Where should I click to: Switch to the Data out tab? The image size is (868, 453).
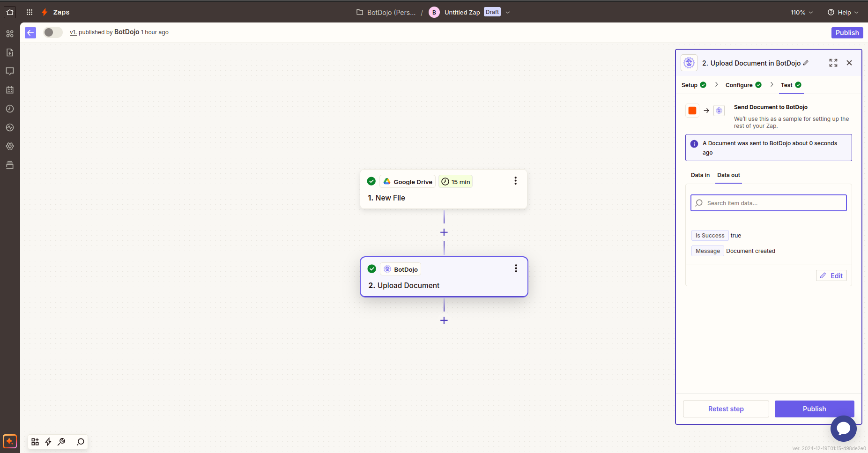click(728, 175)
